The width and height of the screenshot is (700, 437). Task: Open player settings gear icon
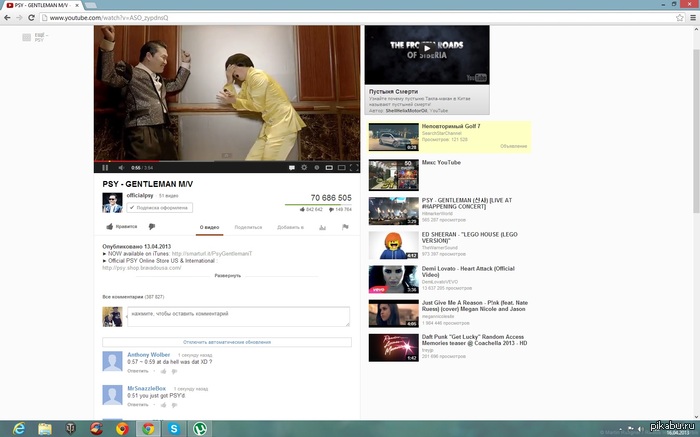tap(304, 167)
